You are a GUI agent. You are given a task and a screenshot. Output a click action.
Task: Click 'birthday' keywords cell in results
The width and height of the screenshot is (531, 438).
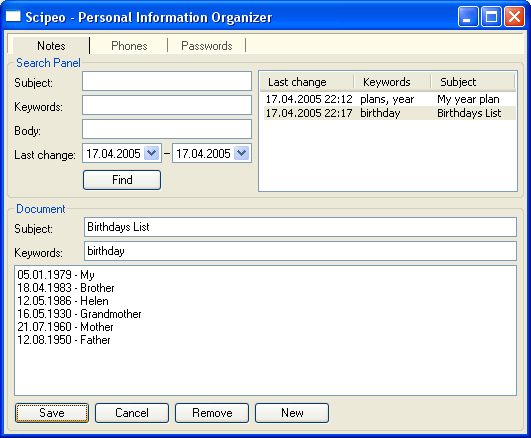click(x=380, y=113)
